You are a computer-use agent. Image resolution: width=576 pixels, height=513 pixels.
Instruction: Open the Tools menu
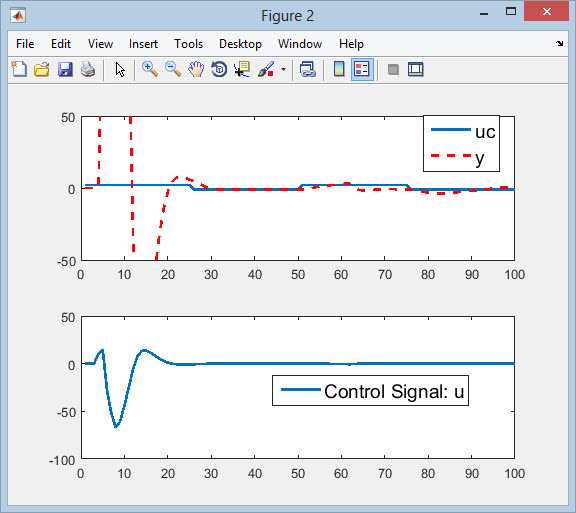pyautogui.click(x=188, y=44)
